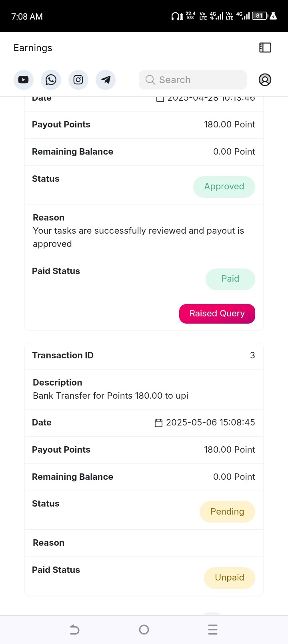
Task: Open Android recent apps menu button
Action: 213,630
